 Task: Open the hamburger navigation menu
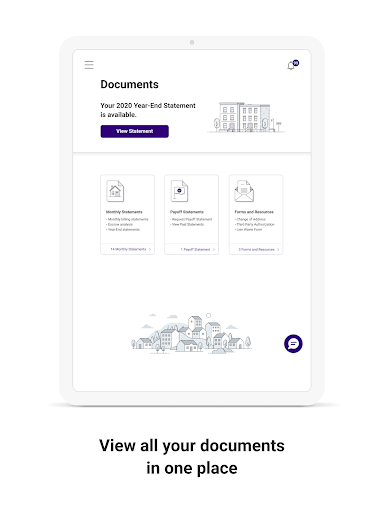[89, 65]
